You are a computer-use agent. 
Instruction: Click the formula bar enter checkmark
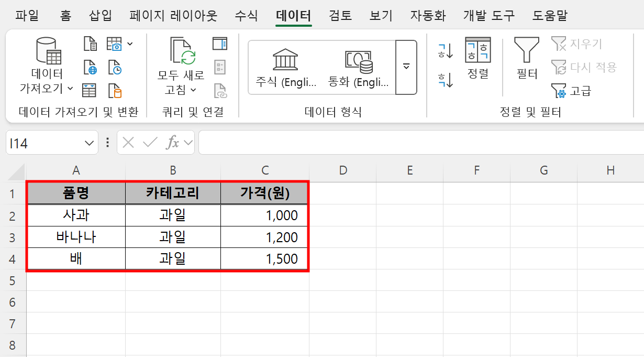(150, 143)
